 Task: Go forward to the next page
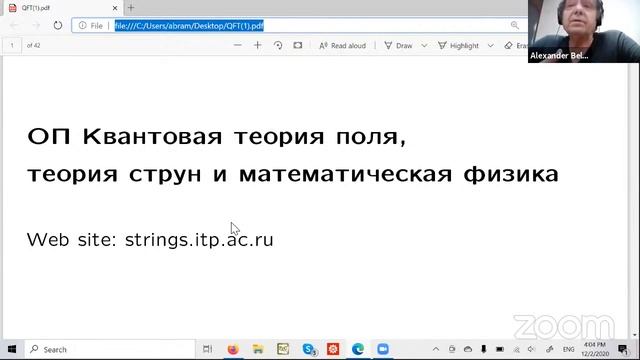pos(36,25)
